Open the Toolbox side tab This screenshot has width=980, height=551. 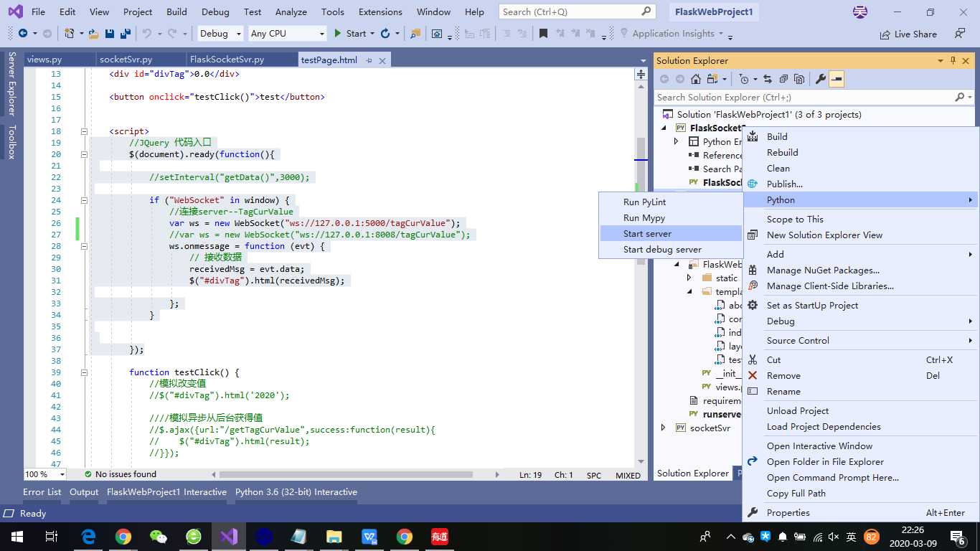click(11, 142)
